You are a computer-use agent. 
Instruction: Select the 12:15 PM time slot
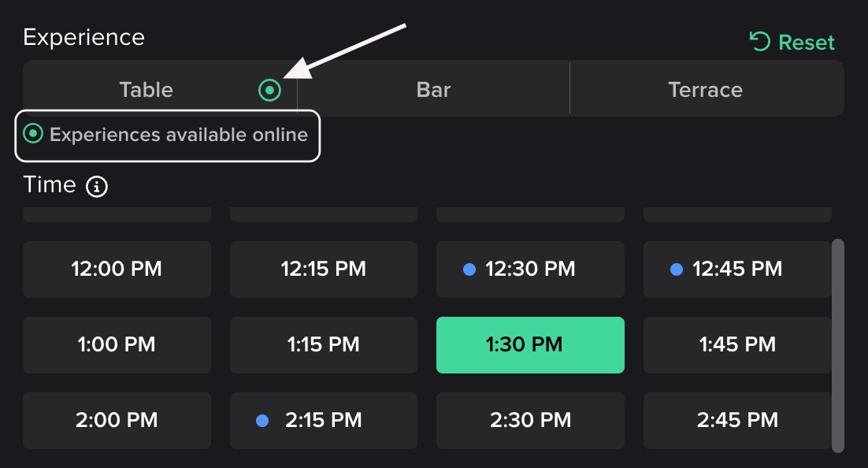point(323,269)
